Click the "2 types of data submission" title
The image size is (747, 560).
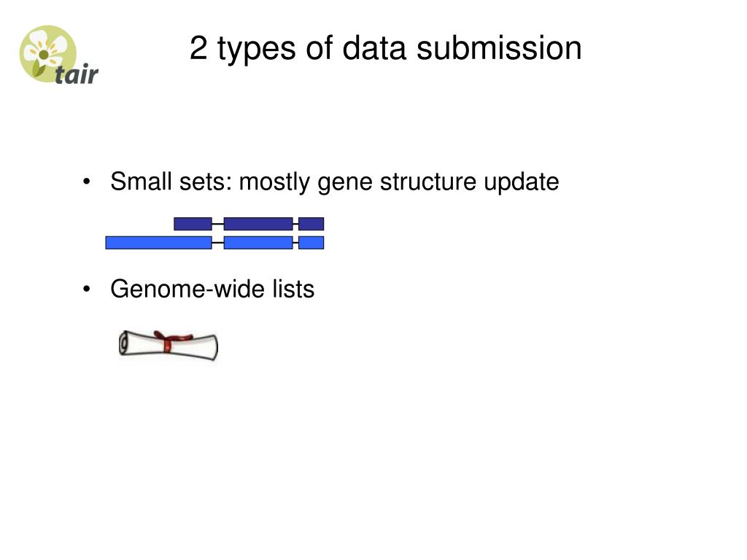click(385, 49)
